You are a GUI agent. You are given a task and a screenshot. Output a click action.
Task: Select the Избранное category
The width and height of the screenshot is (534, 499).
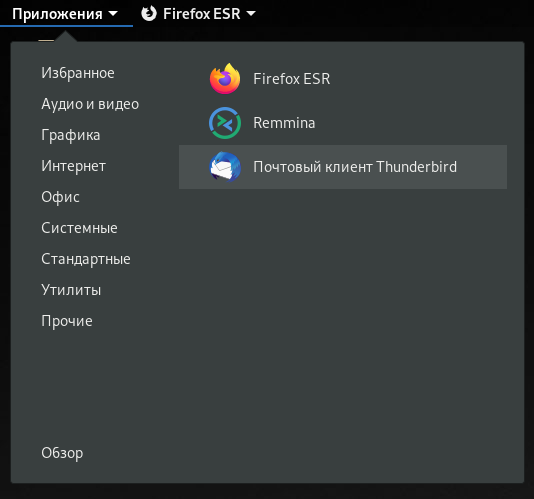[78, 73]
